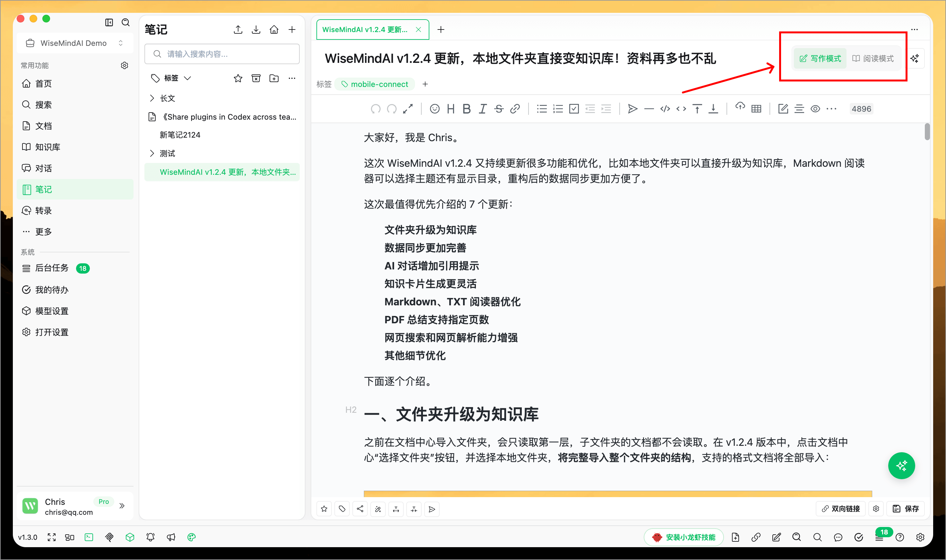Image resolution: width=946 pixels, height=560 pixels.
Task: Switch to 阅读模式
Action: 873,58
